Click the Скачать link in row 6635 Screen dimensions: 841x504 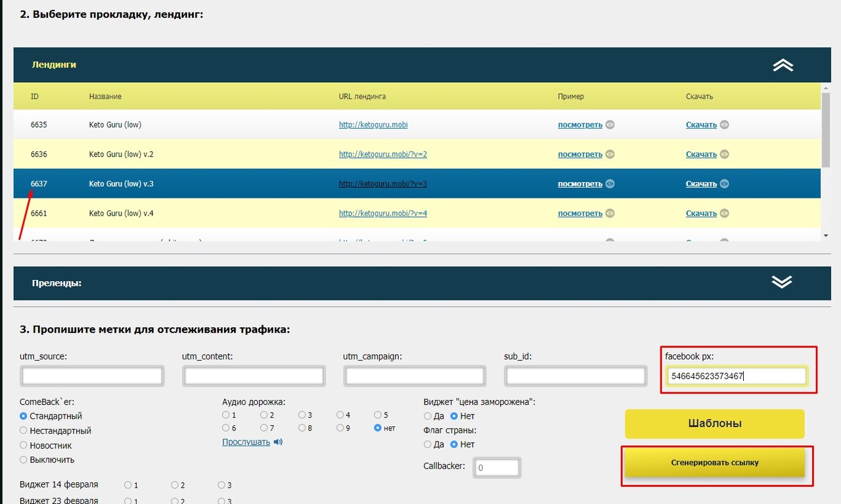point(701,125)
